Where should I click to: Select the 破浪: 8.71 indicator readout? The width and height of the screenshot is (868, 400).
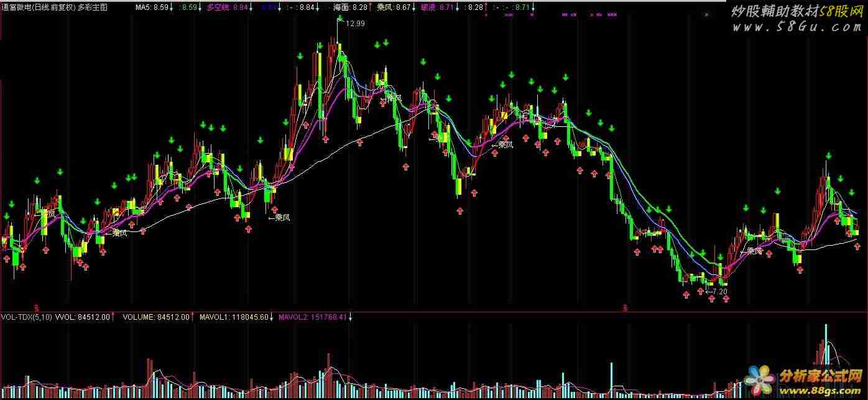[438, 7]
